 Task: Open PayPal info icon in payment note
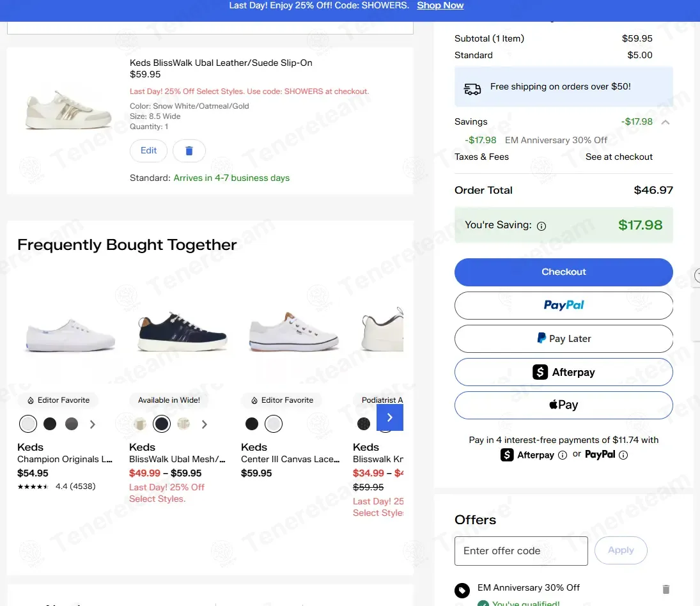[x=623, y=455]
